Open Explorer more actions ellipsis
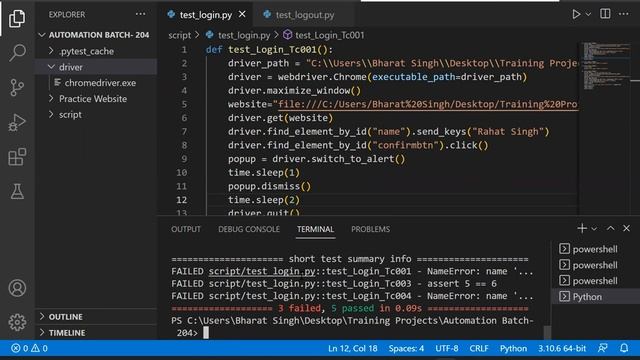 tap(140, 14)
